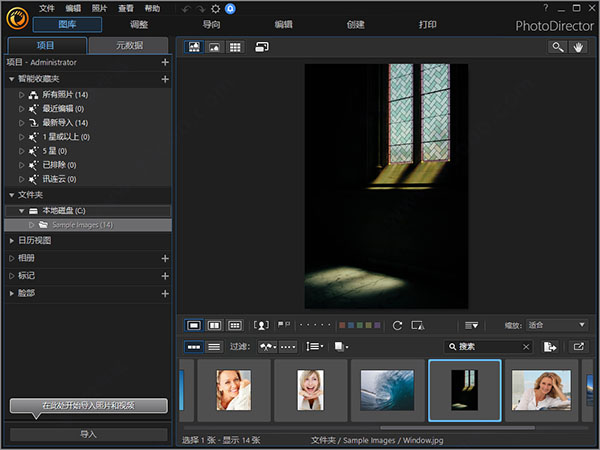The height and width of the screenshot is (450, 600).
Task: Apply purple color label
Action: pyautogui.click(x=377, y=325)
